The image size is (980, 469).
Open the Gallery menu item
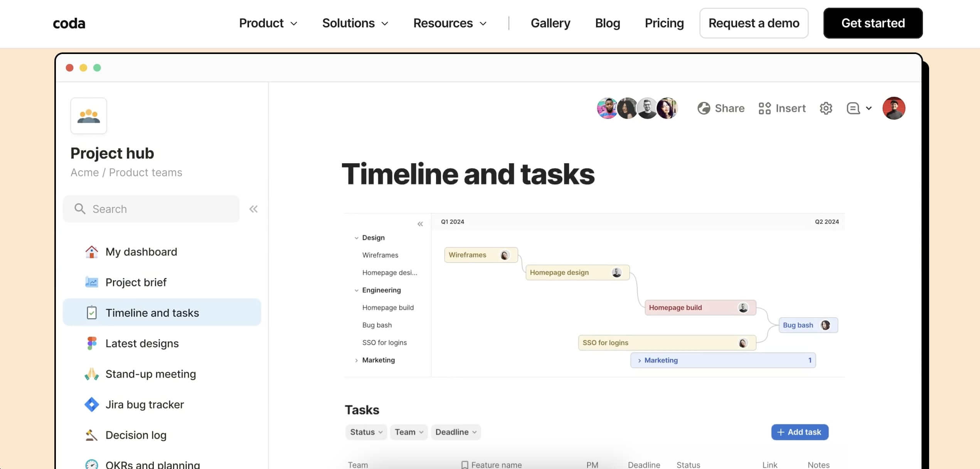click(x=551, y=23)
